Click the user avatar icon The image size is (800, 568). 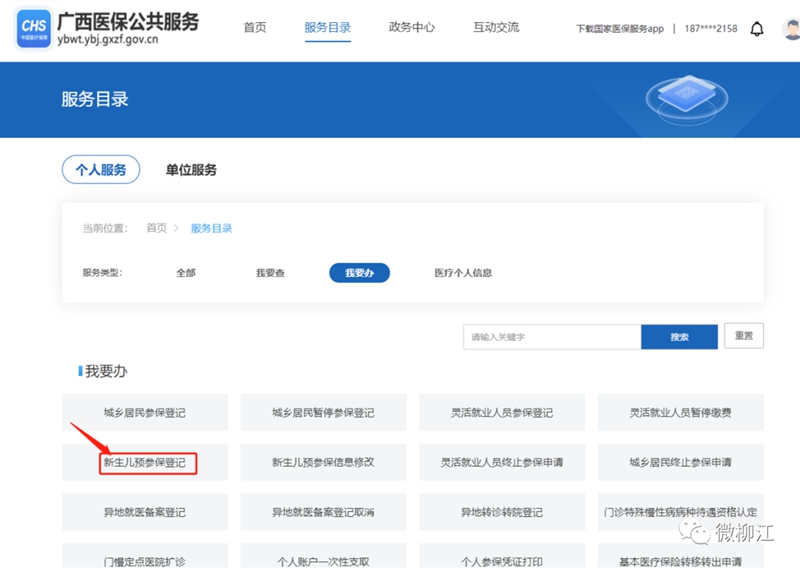point(791,28)
